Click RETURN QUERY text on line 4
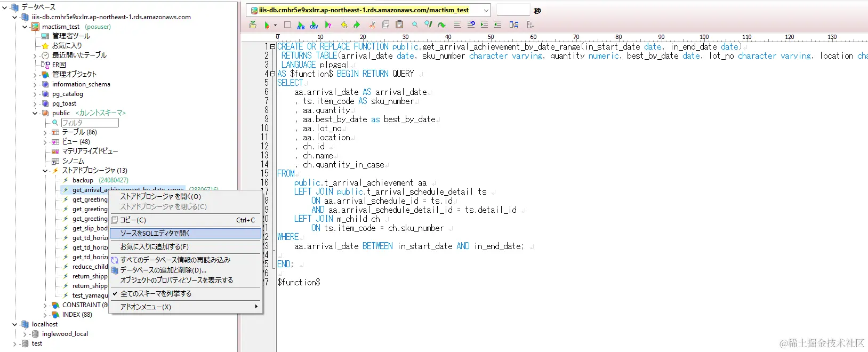Image resolution: width=868 pixels, height=352 pixels. coord(388,74)
